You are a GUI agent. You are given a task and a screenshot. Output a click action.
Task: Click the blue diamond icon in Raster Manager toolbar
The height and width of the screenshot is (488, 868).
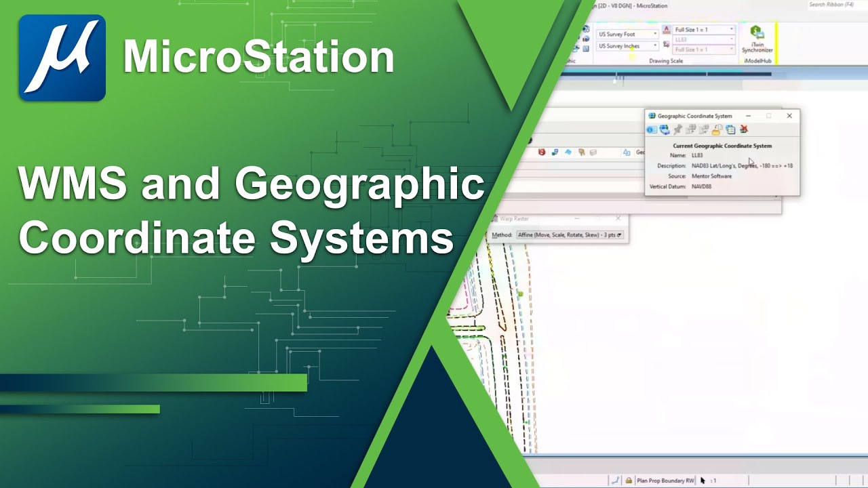click(568, 152)
